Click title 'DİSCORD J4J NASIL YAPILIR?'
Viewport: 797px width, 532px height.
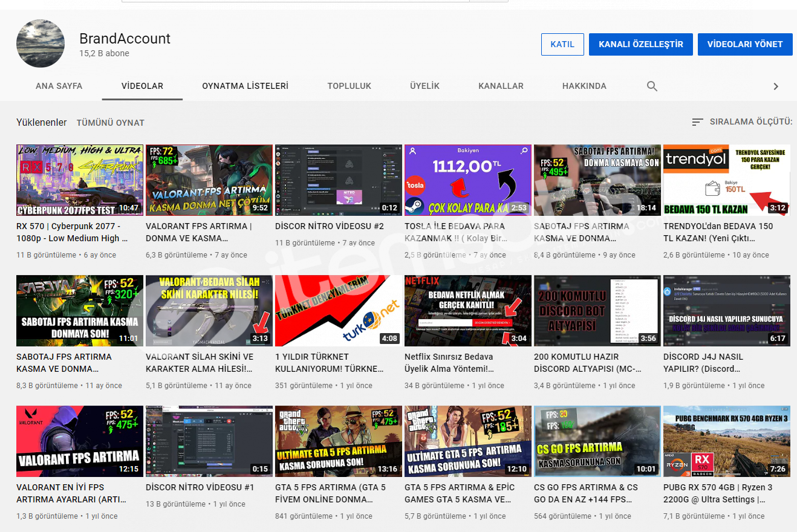703,363
